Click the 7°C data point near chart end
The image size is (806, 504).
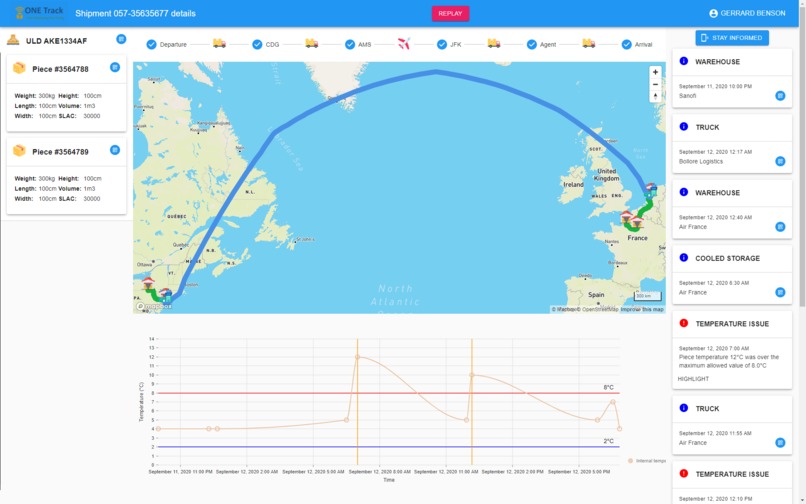(x=613, y=402)
